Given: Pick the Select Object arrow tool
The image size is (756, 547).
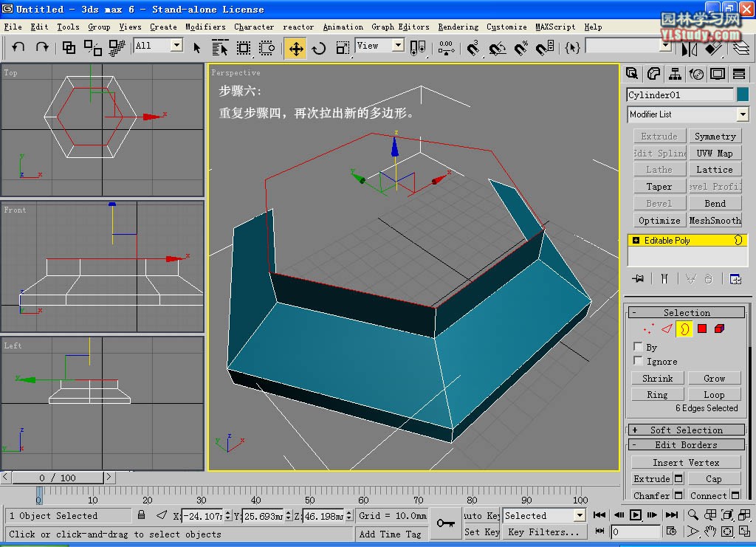Looking at the screenshot, I should 196,47.
